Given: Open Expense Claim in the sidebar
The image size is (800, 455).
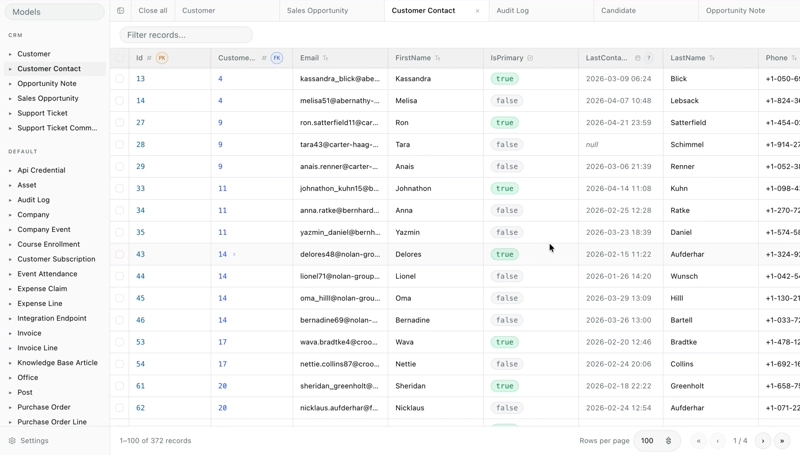Looking at the screenshot, I should click(x=42, y=289).
